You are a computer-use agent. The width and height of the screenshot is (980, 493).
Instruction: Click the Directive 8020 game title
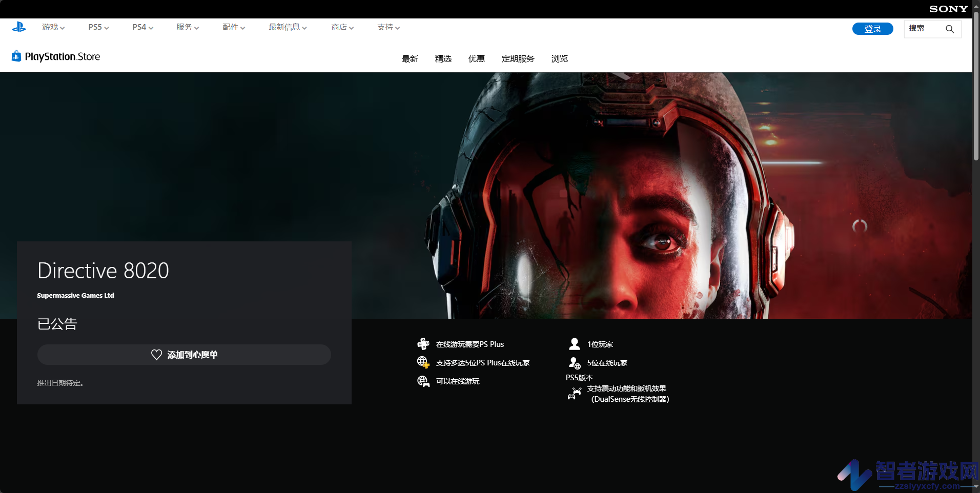(103, 271)
